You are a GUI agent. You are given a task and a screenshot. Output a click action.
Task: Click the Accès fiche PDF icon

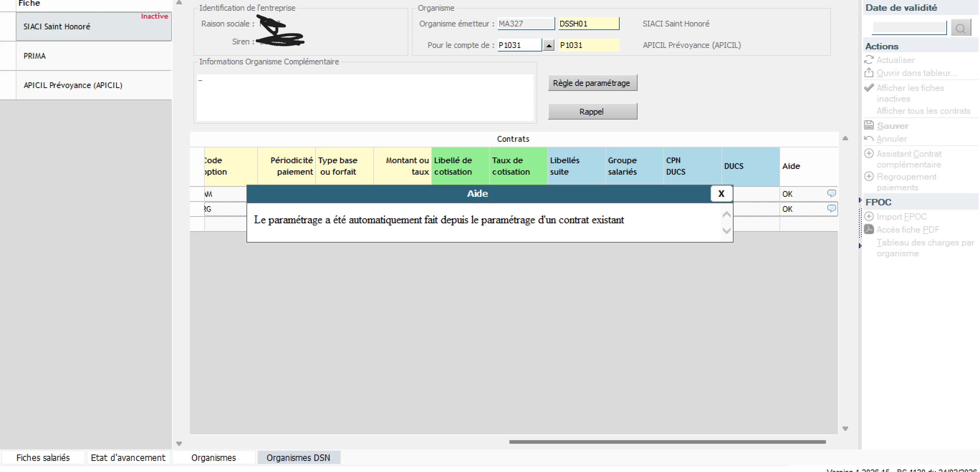tap(869, 229)
